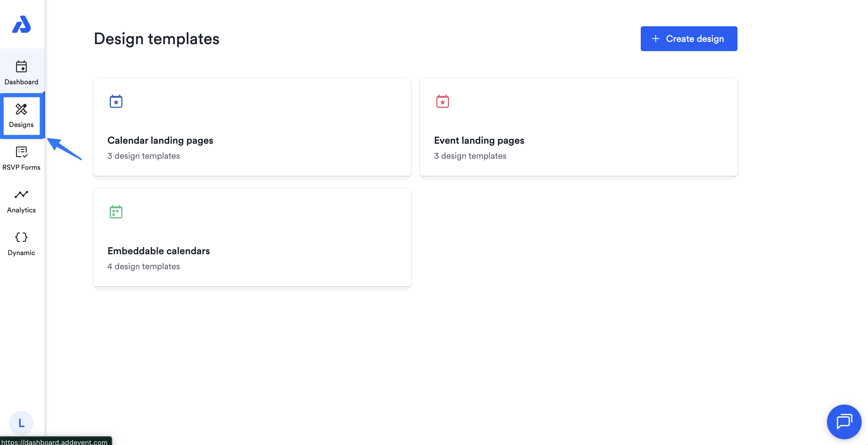This screenshot has height=445, width=868.
Task: Open the Dashboard calendar icon
Action: tap(21, 67)
